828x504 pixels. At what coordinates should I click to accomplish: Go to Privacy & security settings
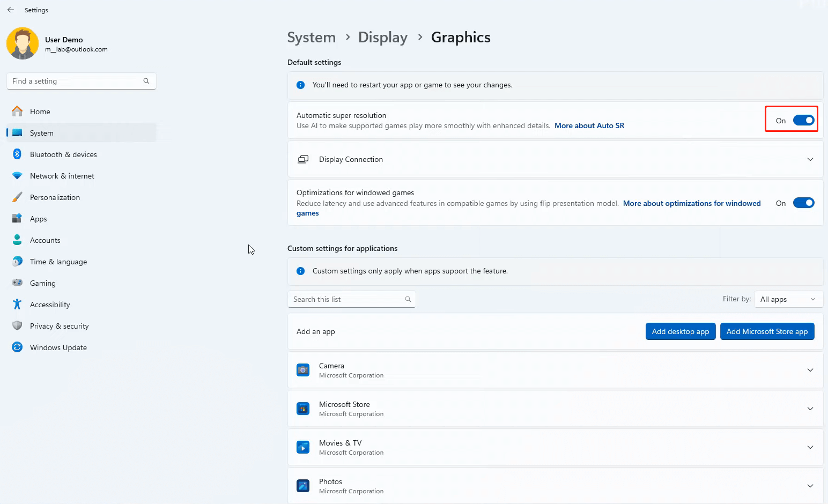59,326
